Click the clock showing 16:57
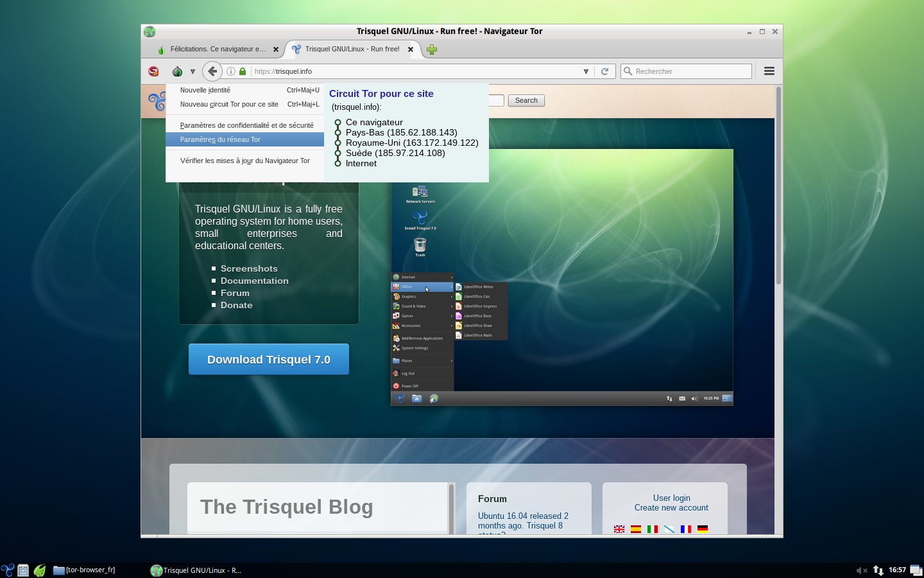924x578 pixels. [897, 570]
